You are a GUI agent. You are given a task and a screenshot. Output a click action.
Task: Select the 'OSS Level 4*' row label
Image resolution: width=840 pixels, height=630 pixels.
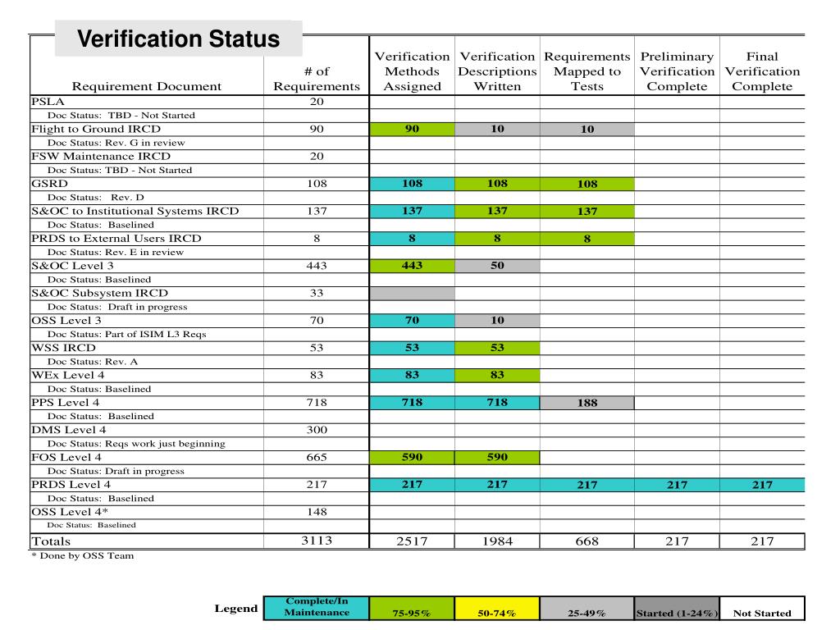[x=70, y=512]
